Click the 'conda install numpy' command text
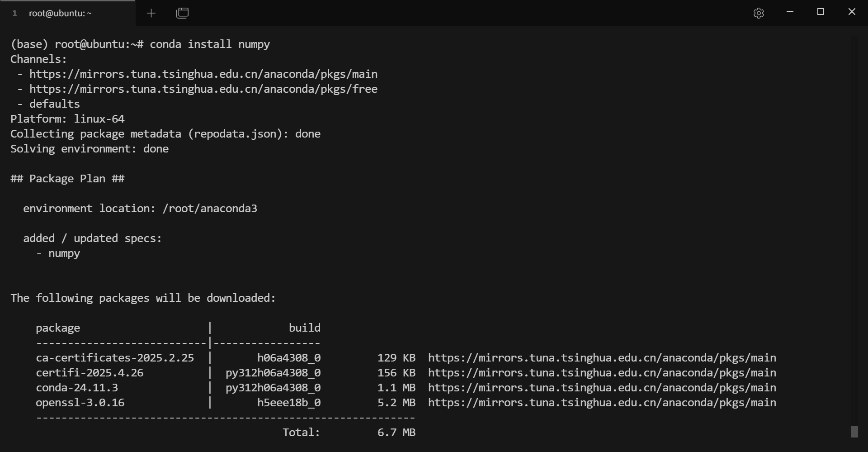This screenshot has height=452, width=868. tap(210, 44)
